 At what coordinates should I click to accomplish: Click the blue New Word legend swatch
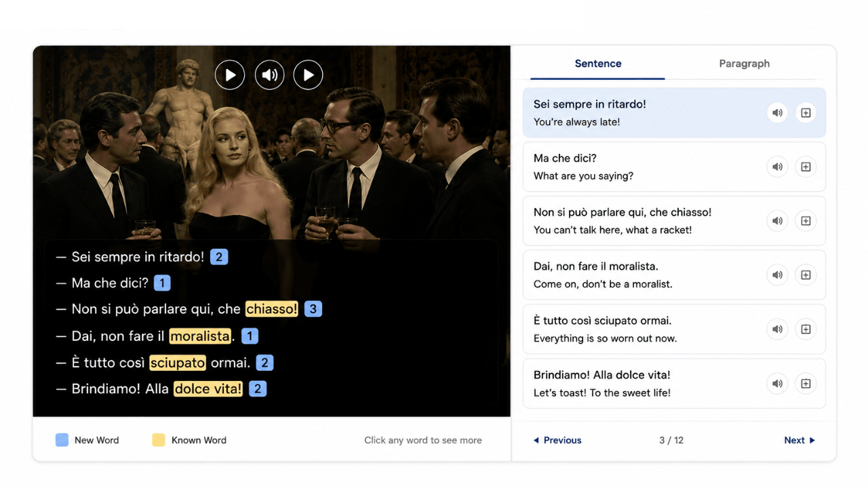[x=62, y=441]
